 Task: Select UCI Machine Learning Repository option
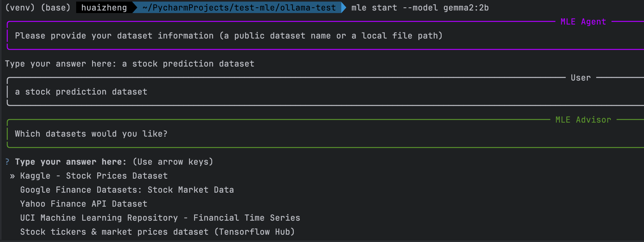(x=160, y=218)
